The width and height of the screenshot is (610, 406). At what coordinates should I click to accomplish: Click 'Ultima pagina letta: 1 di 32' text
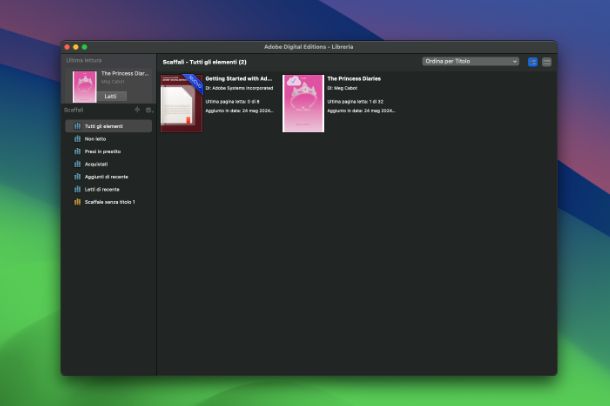(355, 102)
